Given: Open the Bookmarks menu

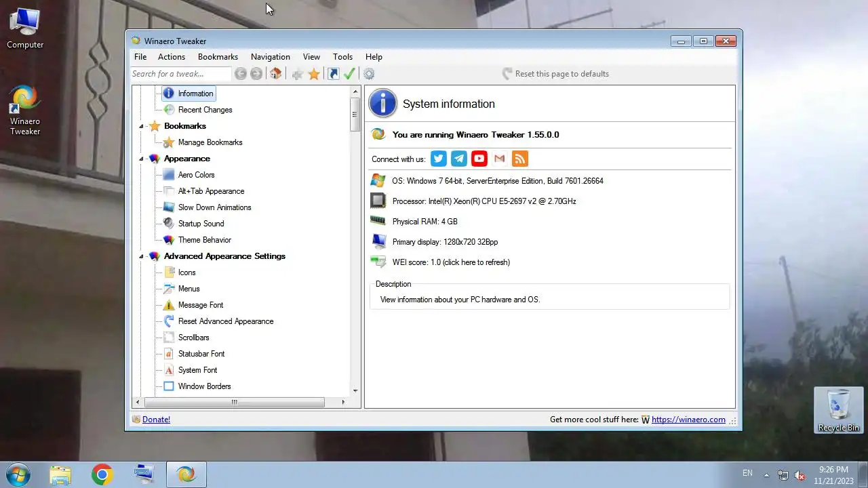Looking at the screenshot, I should [x=218, y=57].
